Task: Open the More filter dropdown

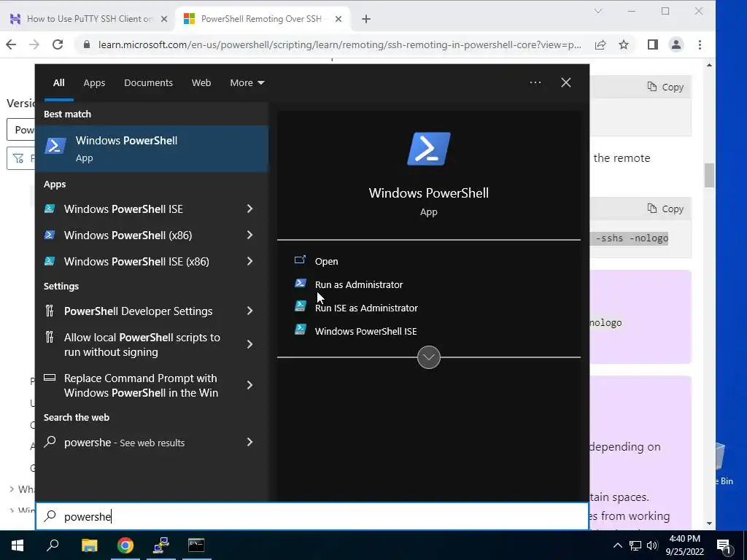Action: pos(247,83)
